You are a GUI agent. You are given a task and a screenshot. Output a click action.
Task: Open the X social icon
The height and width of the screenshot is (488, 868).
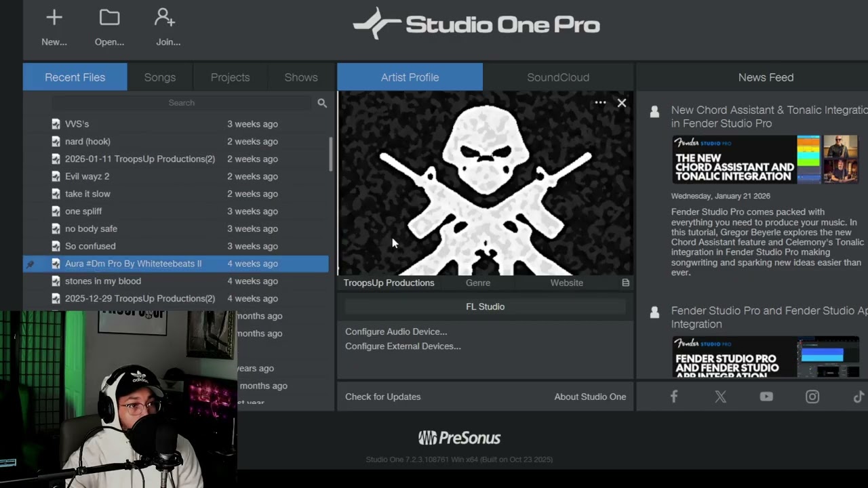(x=720, y=397)
